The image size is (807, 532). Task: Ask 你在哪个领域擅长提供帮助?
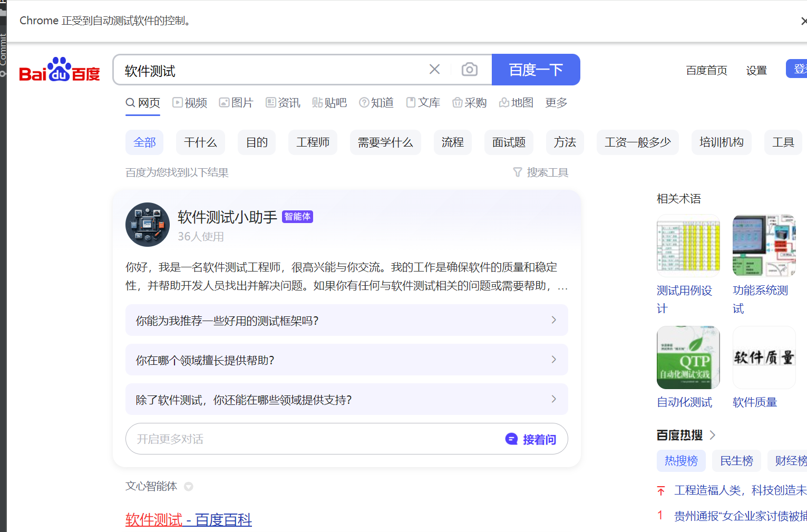click(x=346, y=360)
